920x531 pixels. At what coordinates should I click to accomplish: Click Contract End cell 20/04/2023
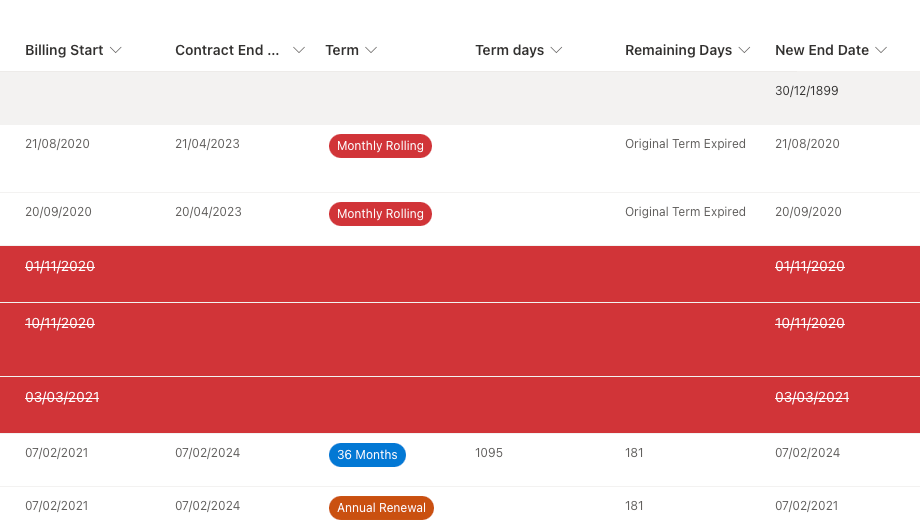pyautogui.click(x=208, y=212)
